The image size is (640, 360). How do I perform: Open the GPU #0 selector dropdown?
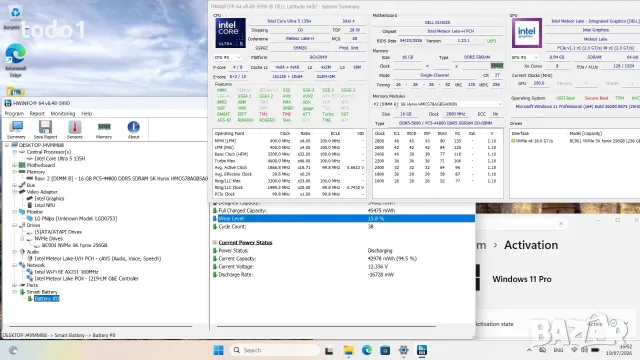coord(525,58)
